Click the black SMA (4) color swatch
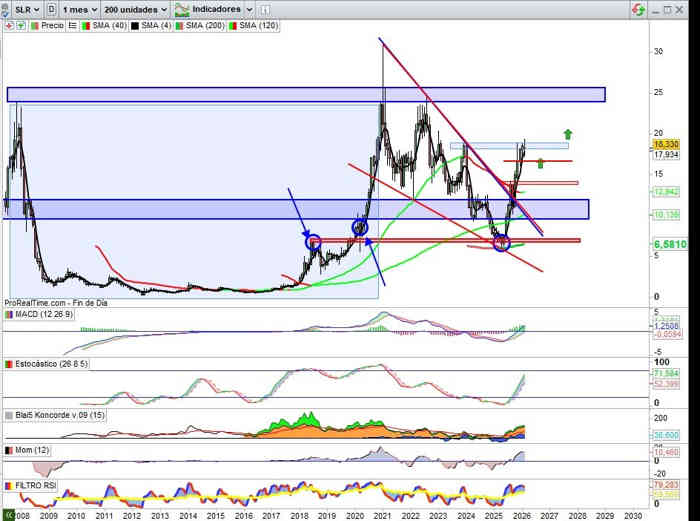The image size is (700, 521). (x=137, y=25)
